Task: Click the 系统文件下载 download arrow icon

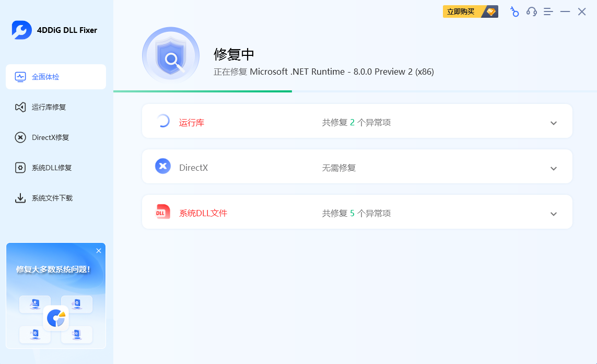Action: pyautogui.click(x=20, y=198)
